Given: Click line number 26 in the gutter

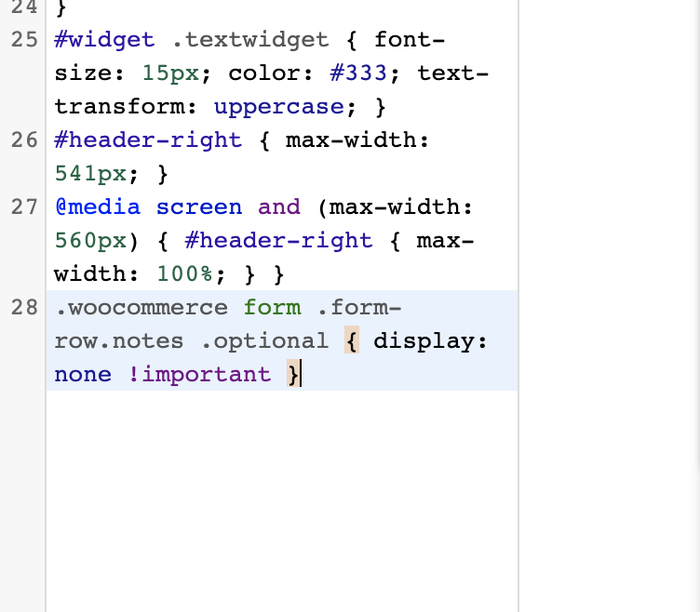Looking at the screenshot, I should (25, 140).
